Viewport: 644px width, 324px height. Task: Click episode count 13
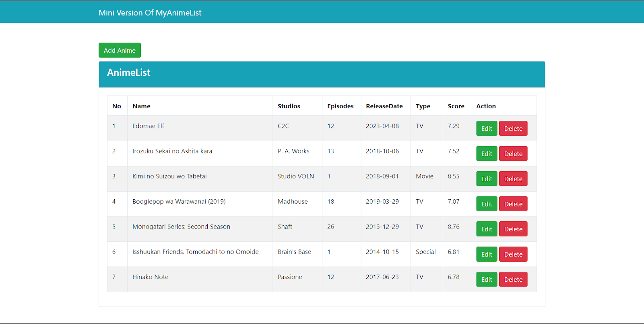pyautogui.click(x=331, y=151)
